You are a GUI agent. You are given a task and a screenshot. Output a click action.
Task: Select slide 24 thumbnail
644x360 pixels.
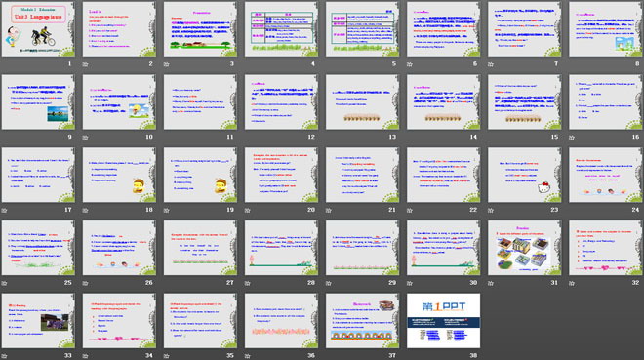(x=606, y=175)
